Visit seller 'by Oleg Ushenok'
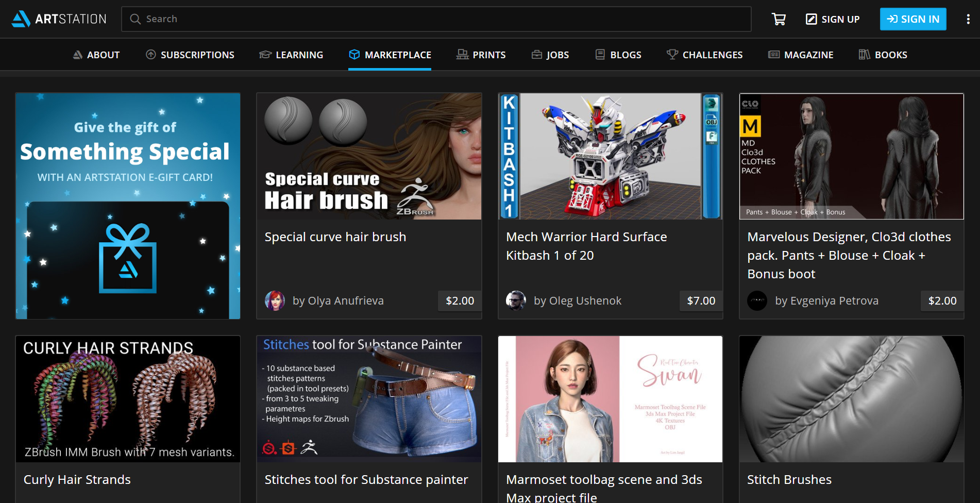 coord(578,300)
